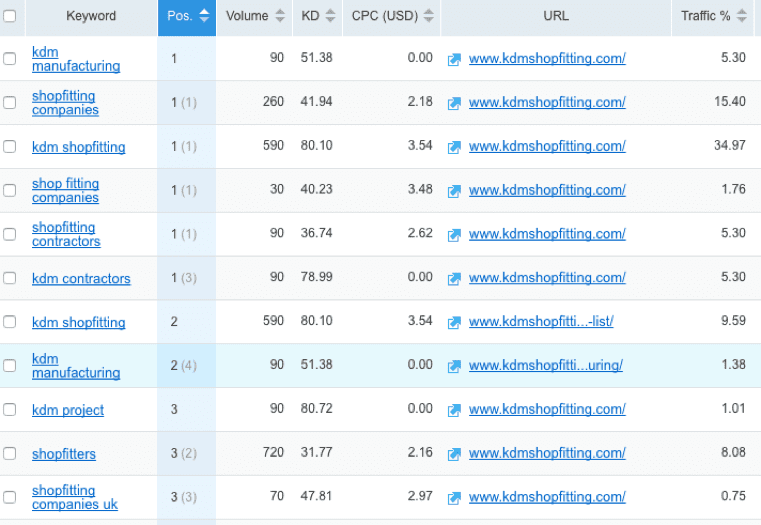Open keyword link shopfitters
The width and height of the screenshot is (761, 525).
(x=64, y=454)
